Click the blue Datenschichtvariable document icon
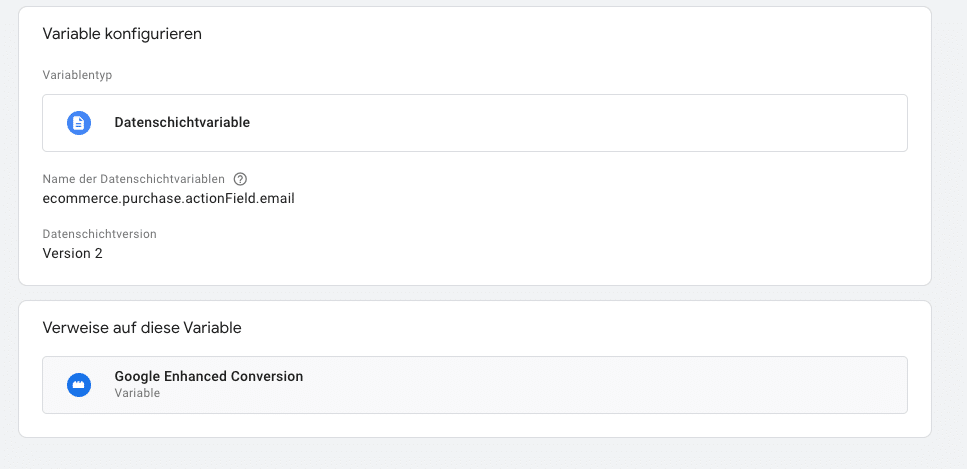This screenshot has width=967, height=469. (x=79, y=123)
